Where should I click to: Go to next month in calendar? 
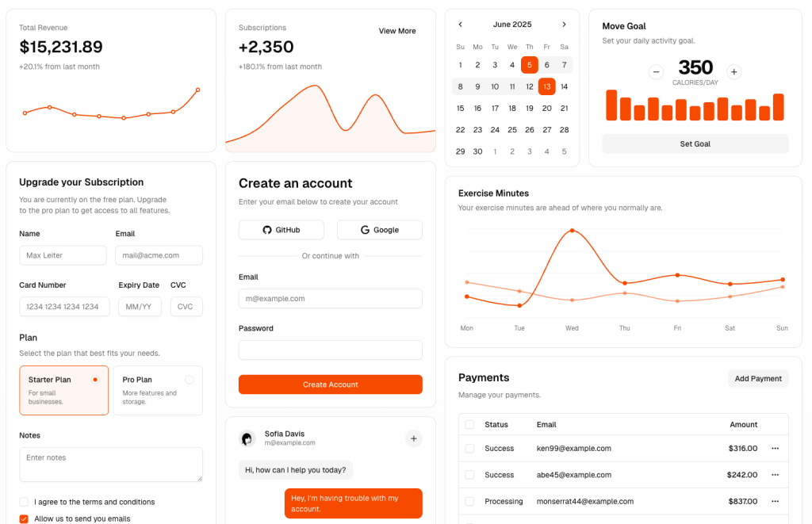click(x=564, y=25)
